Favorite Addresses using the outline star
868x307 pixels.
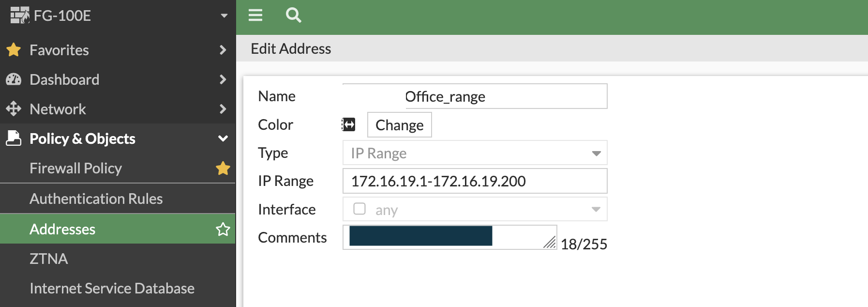point(223,229)
